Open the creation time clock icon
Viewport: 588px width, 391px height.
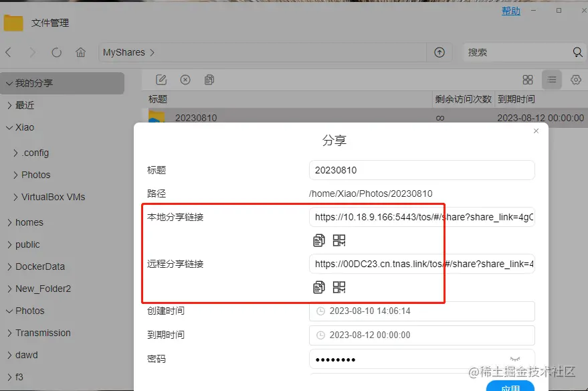320,311
